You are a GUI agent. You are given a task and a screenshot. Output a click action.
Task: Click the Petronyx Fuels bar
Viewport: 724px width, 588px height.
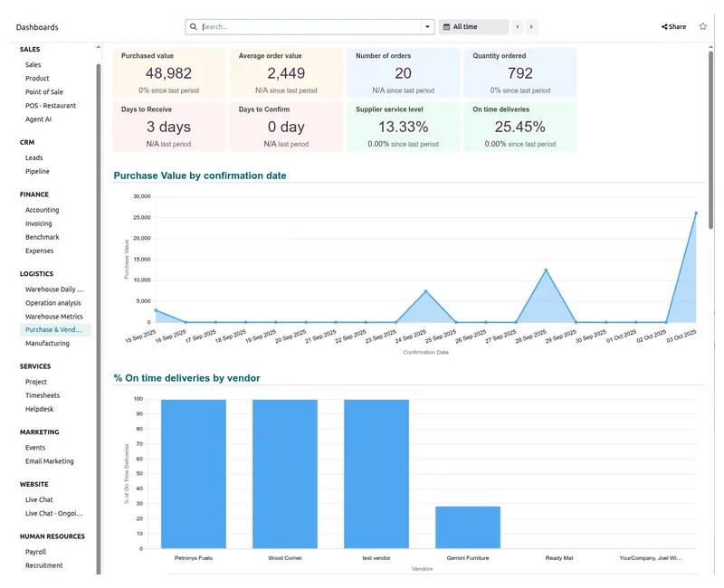194,474
